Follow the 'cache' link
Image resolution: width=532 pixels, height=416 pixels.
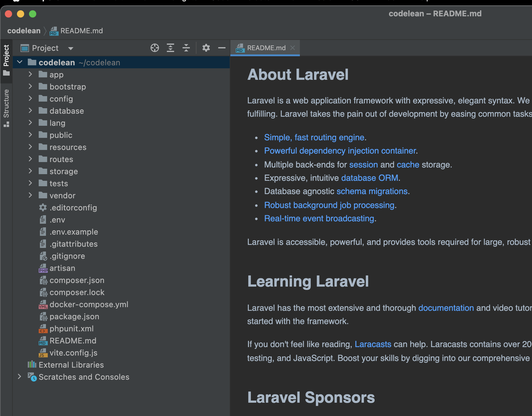click(408, 165)
